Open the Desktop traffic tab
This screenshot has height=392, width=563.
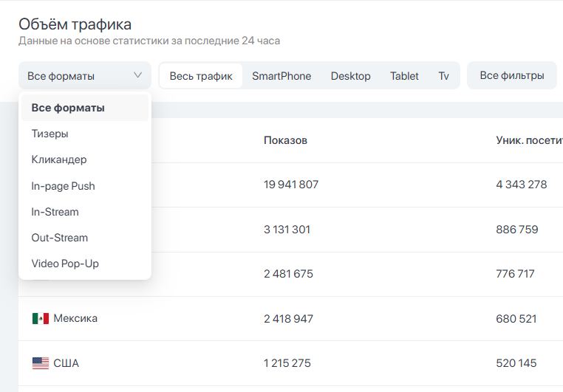pyautogui.click(x=350, y=76)
